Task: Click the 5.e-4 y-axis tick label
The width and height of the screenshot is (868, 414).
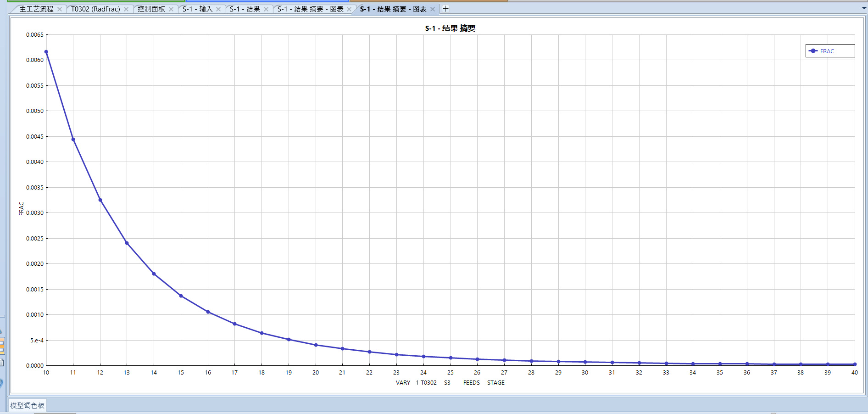Action: pyautogui.click(x=37, y=341)
